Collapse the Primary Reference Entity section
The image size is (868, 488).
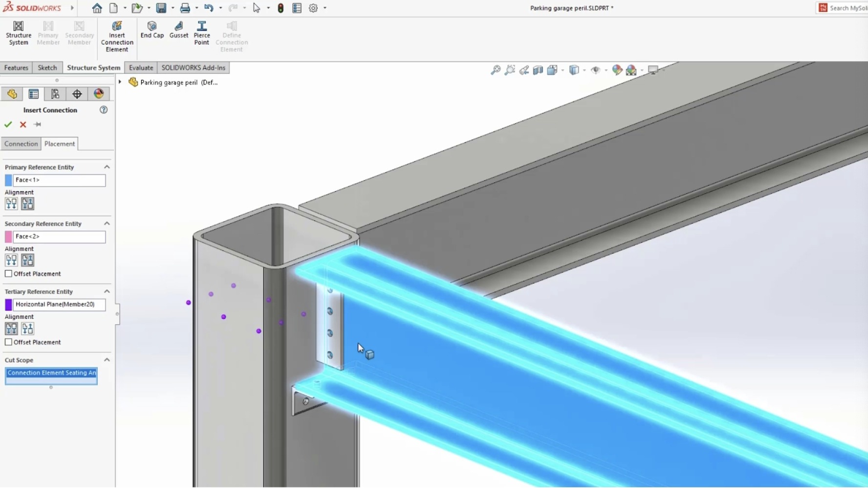point(107,167)
